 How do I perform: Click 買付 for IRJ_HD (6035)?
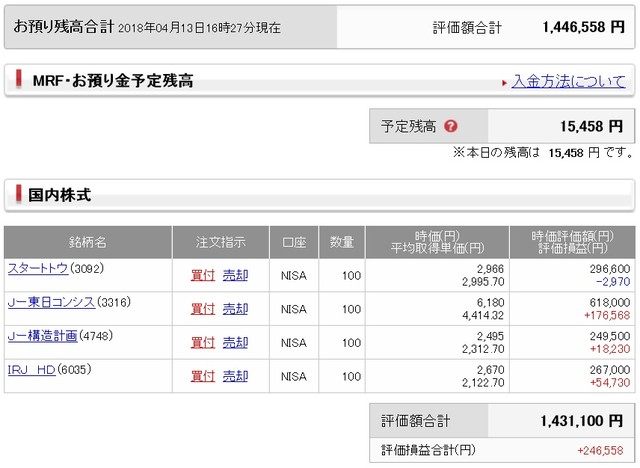click(203, 377)
